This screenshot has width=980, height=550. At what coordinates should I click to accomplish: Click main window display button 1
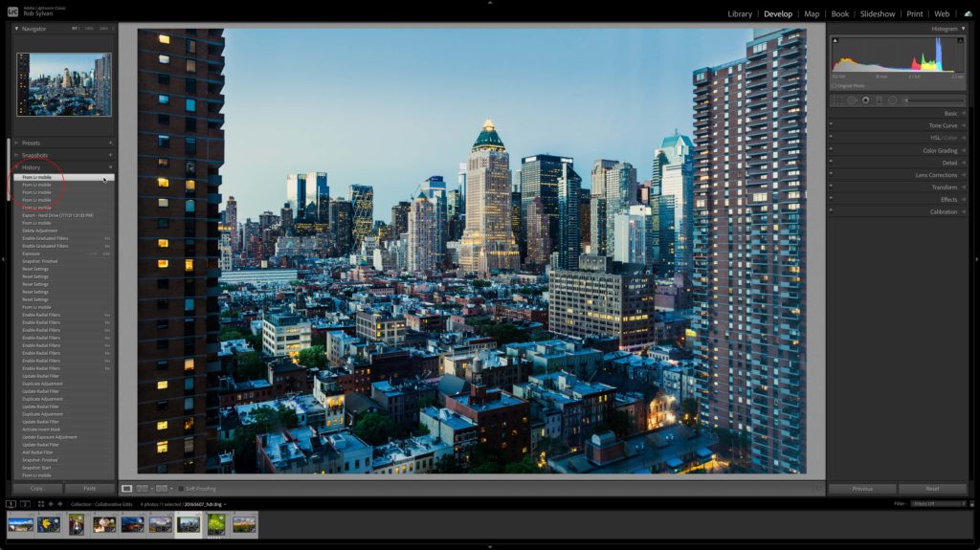click(x=11, y=504)
